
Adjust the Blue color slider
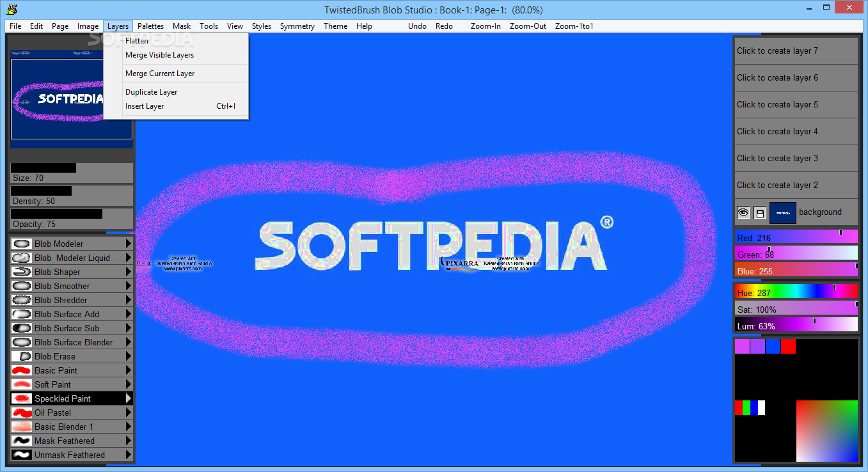tap(796, 270)
